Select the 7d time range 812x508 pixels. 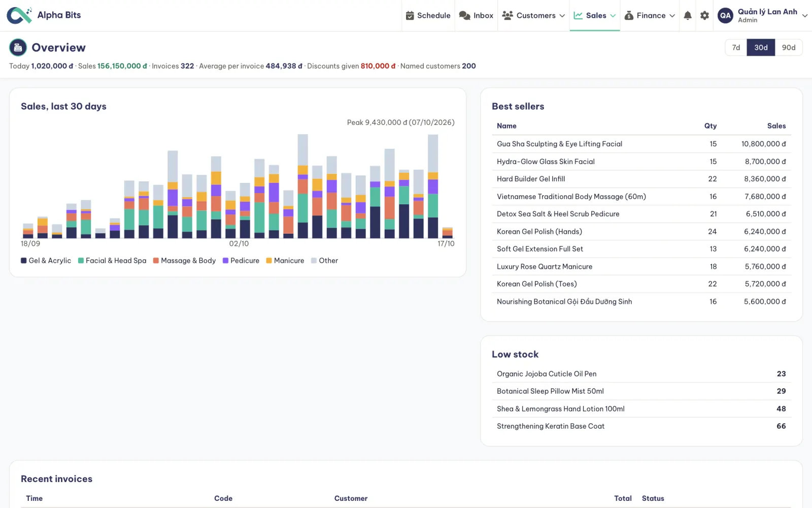pos(736,48)
